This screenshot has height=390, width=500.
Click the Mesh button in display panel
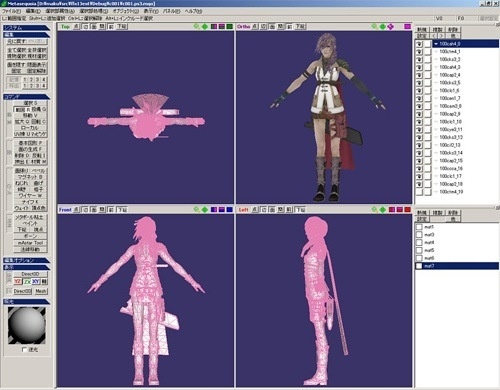[x=41, y=291]
